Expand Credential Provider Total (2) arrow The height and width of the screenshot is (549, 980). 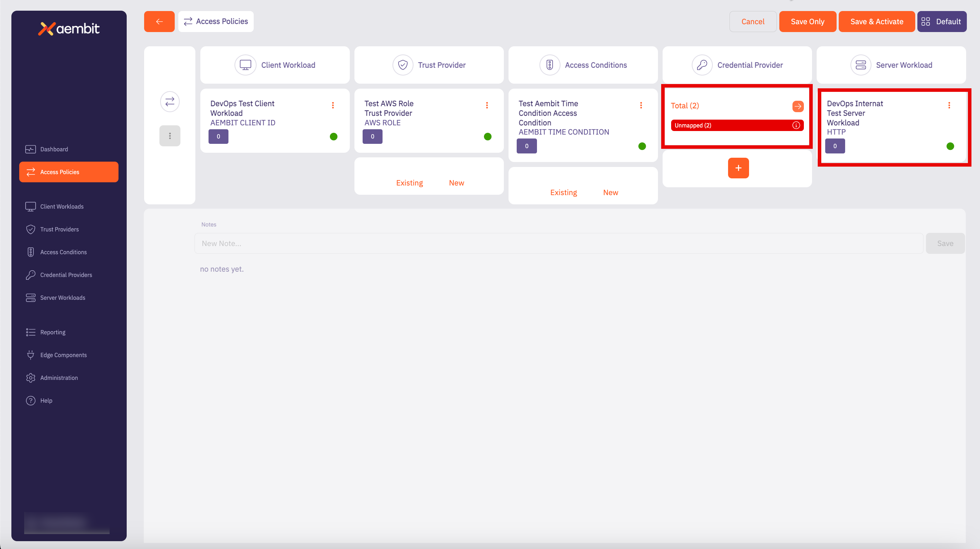798,106
